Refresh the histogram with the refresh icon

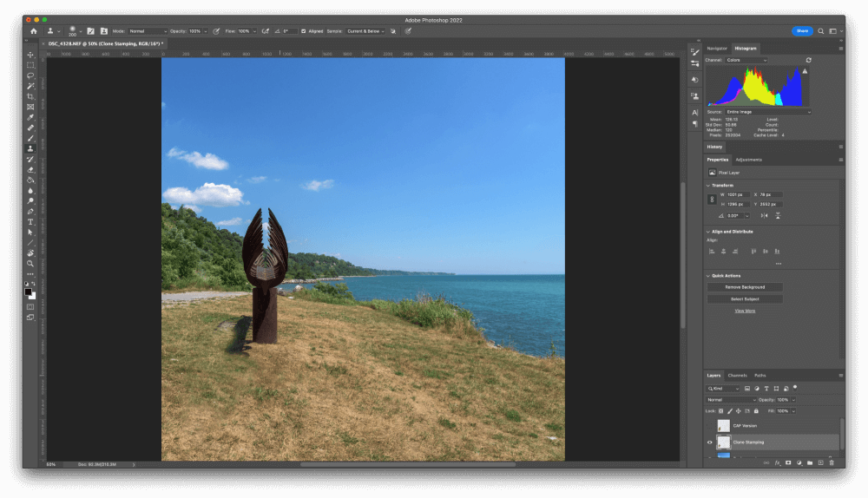[x=809, y=60]
